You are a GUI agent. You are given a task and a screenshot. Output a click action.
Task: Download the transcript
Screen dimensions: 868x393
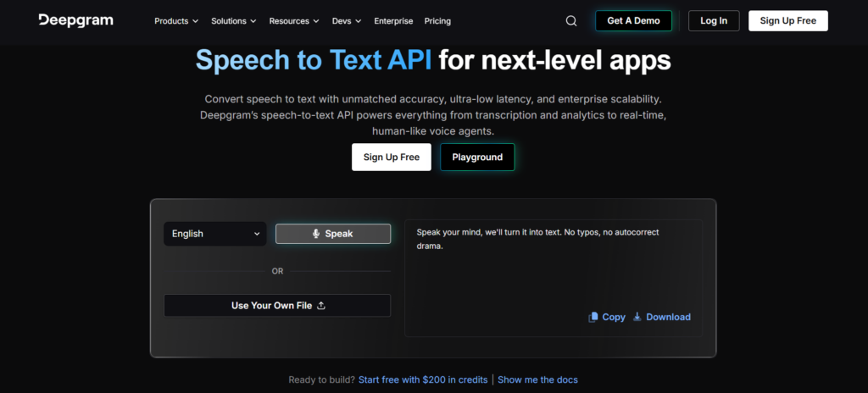662,317
